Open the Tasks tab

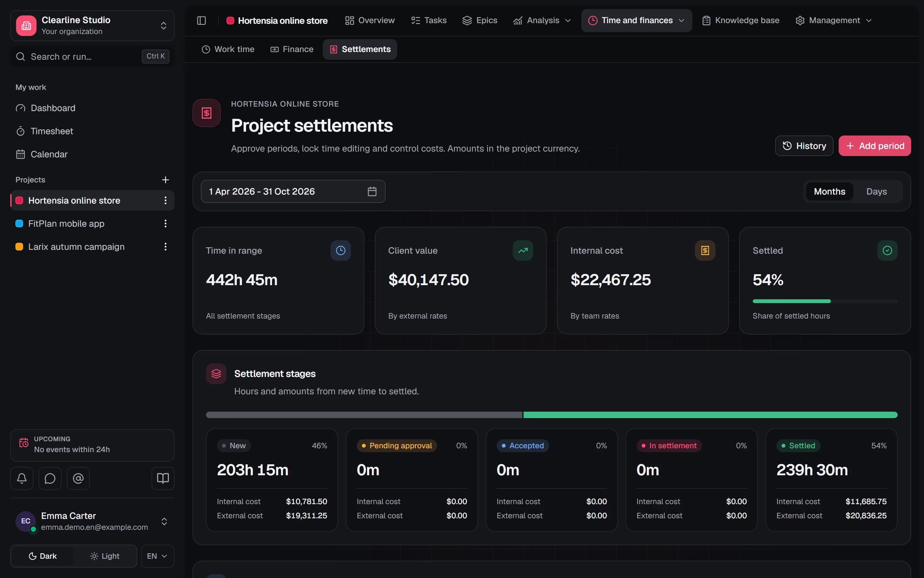click(x=429, y=20)
